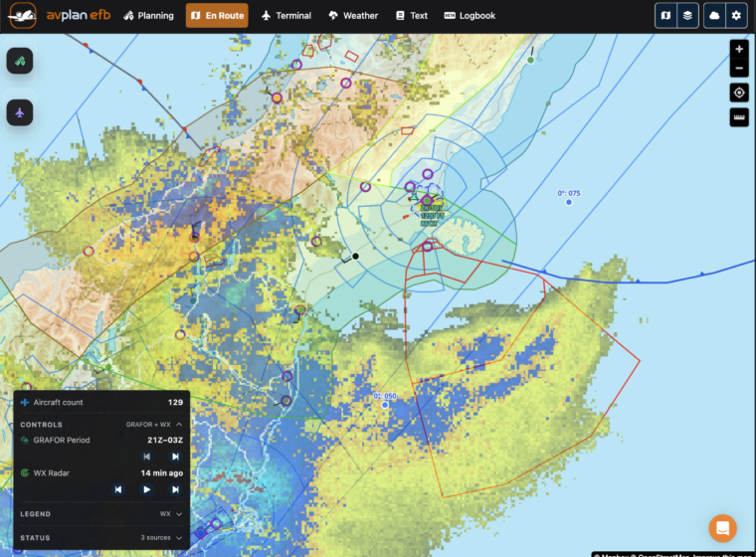Click the green aircraft traffic button

coord(20,61)
